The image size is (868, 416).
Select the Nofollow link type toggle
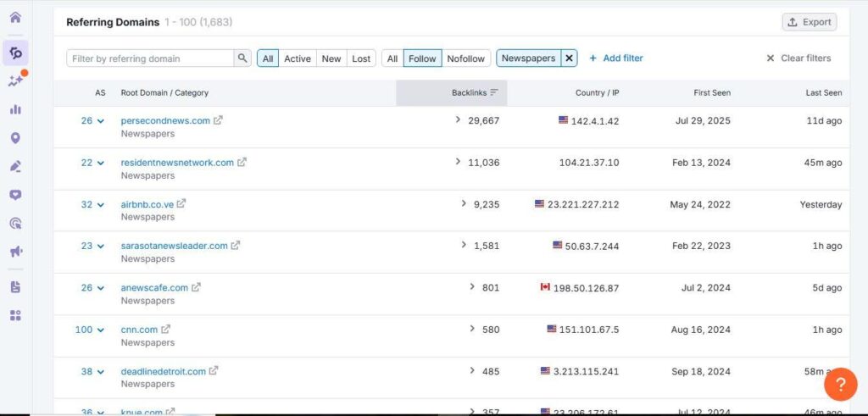tap(465, 58)
